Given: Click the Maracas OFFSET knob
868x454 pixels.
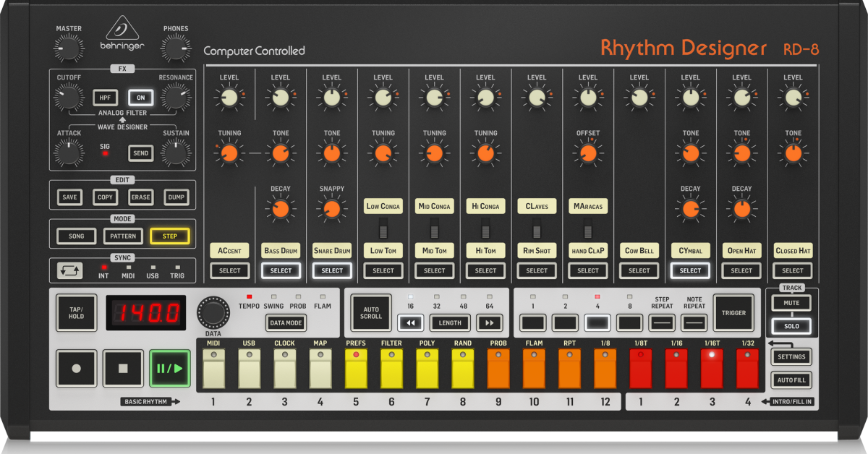Looking at the screenshot, I should point(588,153).
